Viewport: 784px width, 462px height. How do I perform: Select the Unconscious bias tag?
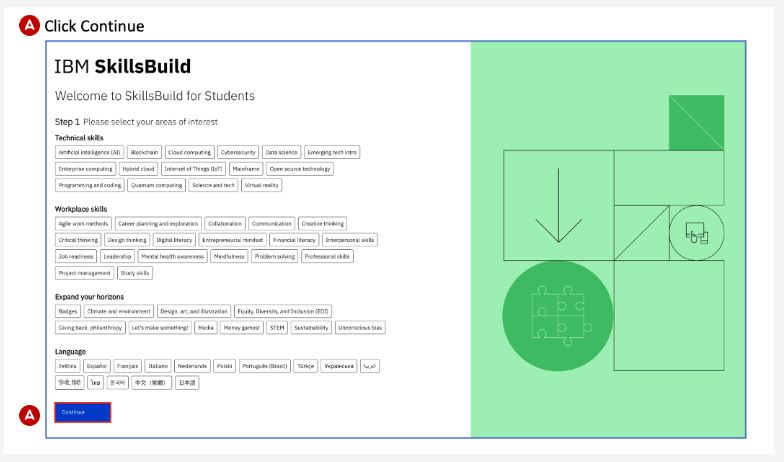coord(360,328)
